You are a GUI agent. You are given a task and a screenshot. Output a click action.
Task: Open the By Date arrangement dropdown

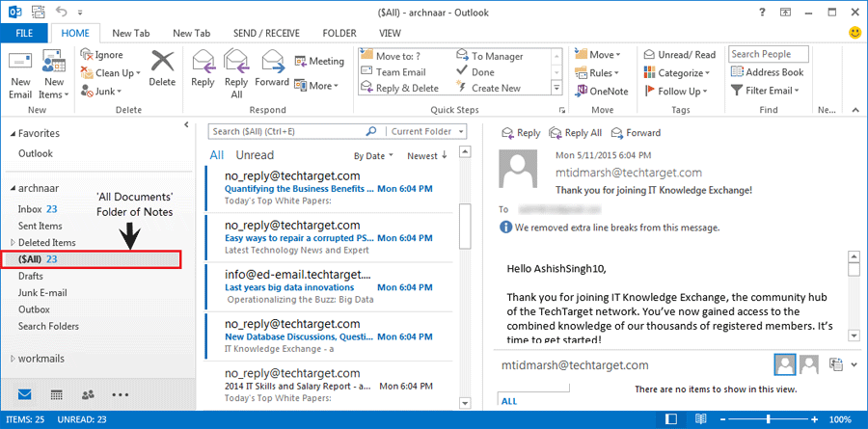(x=373, y=156)
